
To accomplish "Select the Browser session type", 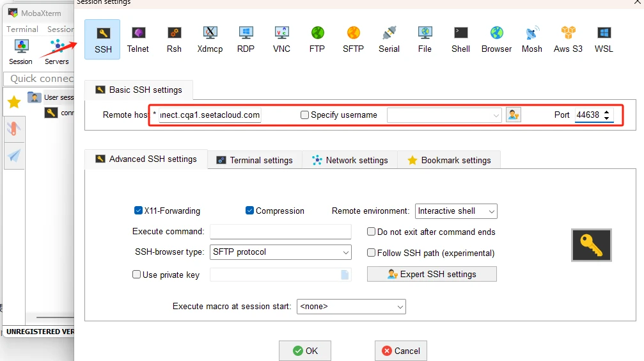I will pos(496,40).
